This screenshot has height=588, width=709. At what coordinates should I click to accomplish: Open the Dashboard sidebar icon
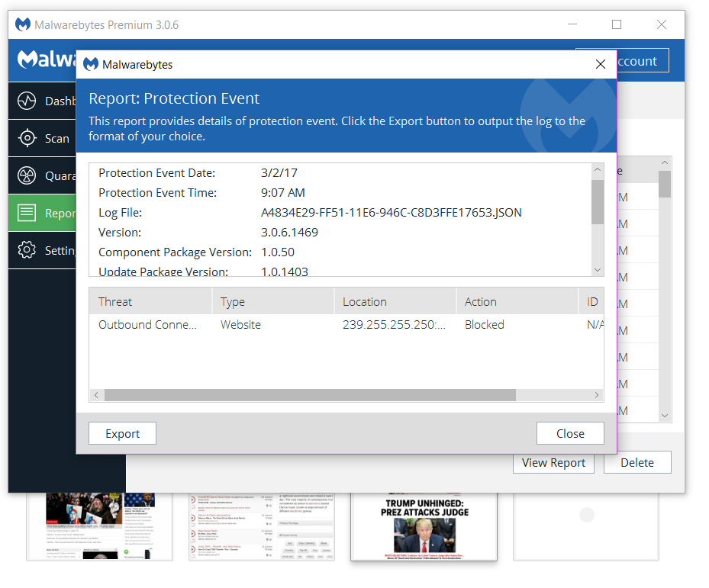pos(27,101)
